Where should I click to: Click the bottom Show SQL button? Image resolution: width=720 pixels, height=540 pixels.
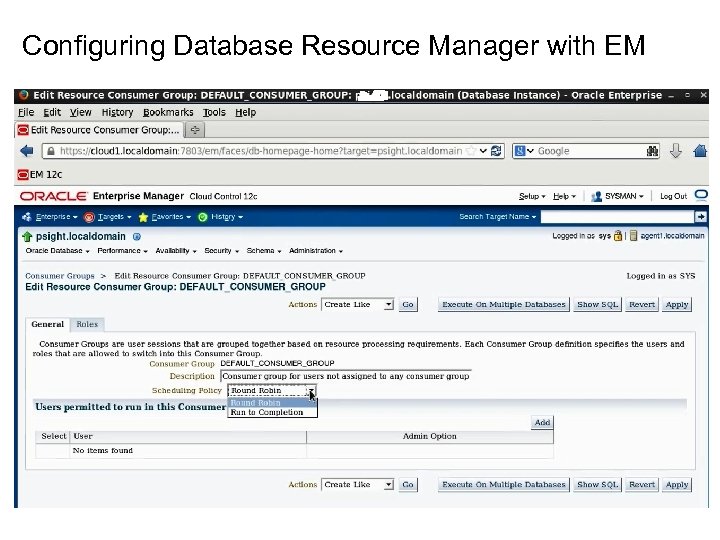tap(597, 484)
